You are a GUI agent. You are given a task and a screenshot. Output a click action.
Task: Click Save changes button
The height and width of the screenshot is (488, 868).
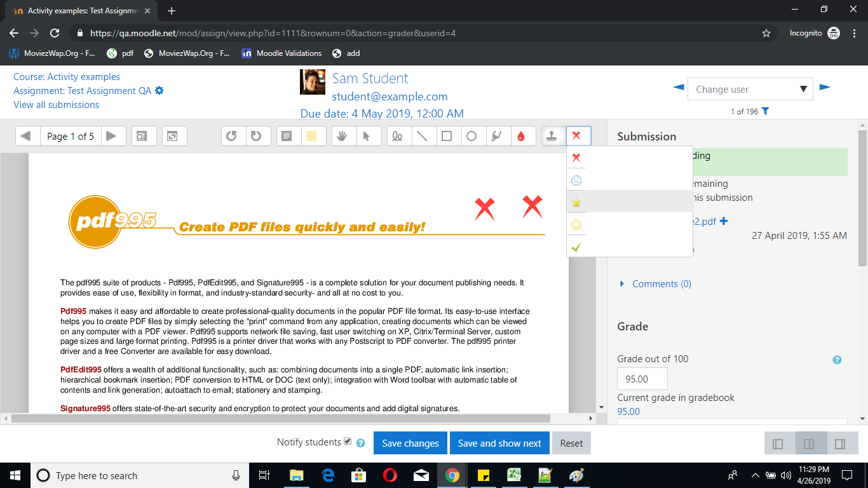click(410, 443)
